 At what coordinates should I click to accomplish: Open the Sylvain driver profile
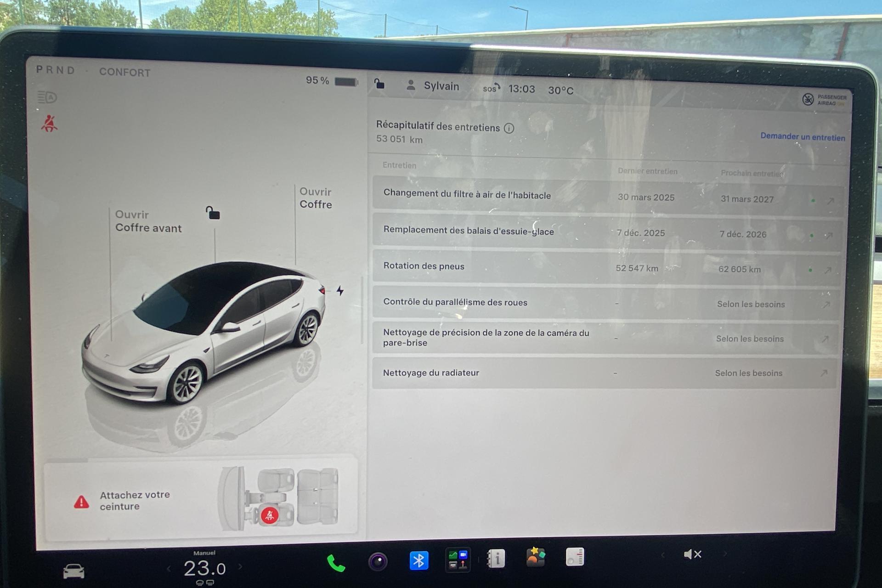[x=433, y=86]
